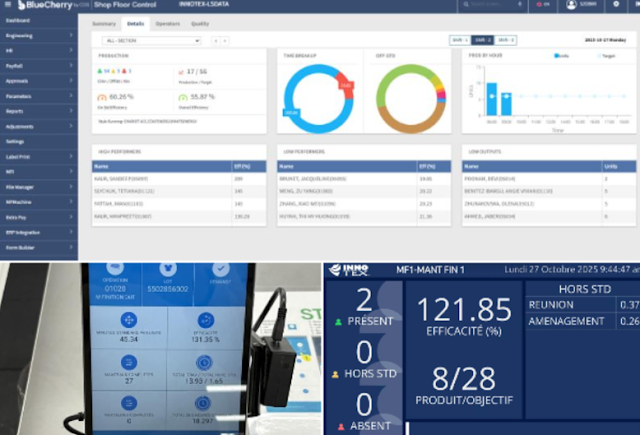
Task: Expand the Parameters sidebar menu
Action: pyautogui.click(x=39, y=96)
